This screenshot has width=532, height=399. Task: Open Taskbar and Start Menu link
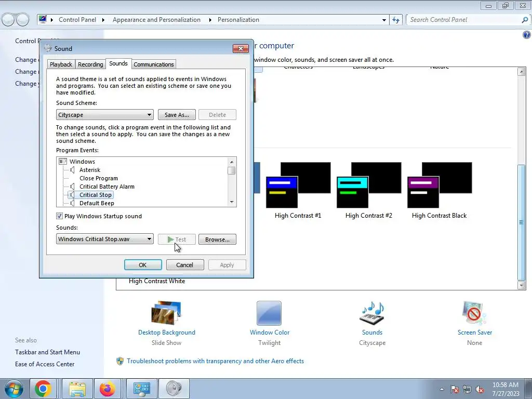(x=47, y=352)
